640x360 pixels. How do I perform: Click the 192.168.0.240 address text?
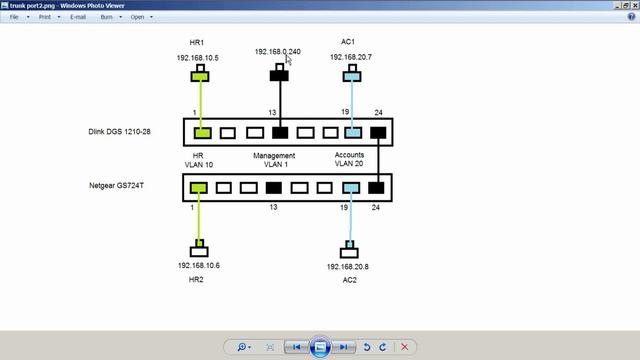278,52
